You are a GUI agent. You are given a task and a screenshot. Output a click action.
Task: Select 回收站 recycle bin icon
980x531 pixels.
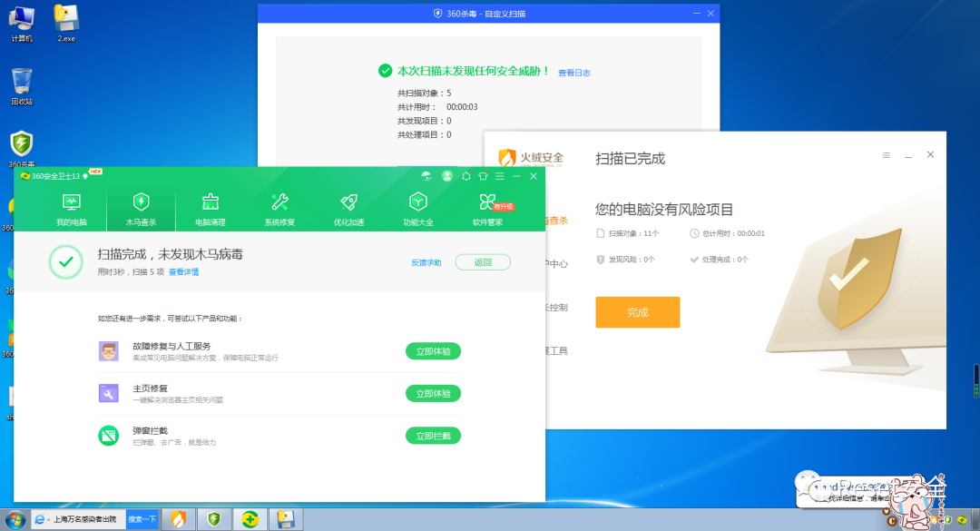tap(22, 86)
